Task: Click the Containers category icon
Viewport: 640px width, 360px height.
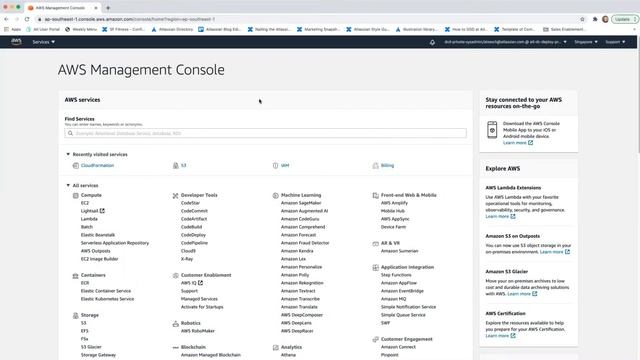Action: point(76,276)
